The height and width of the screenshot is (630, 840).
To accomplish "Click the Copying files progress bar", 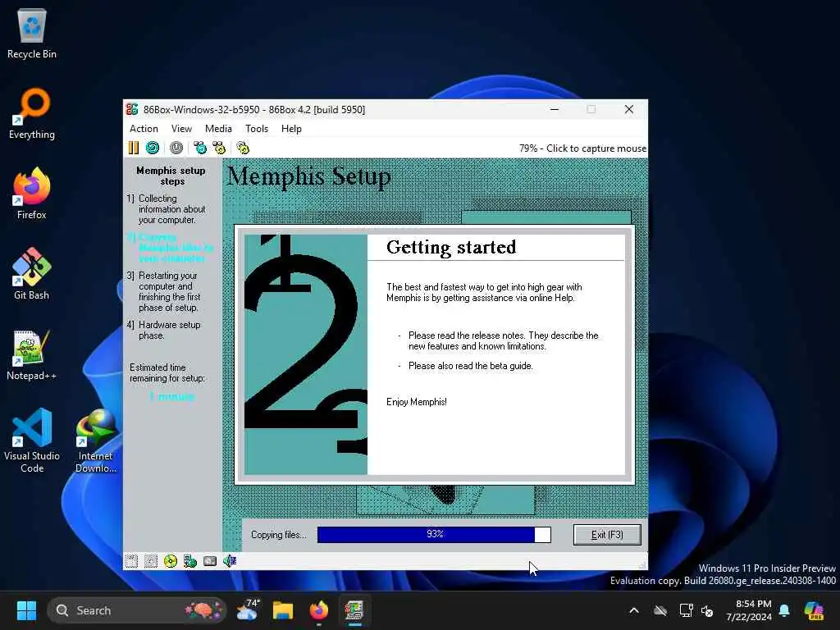I will coord(434,535).
